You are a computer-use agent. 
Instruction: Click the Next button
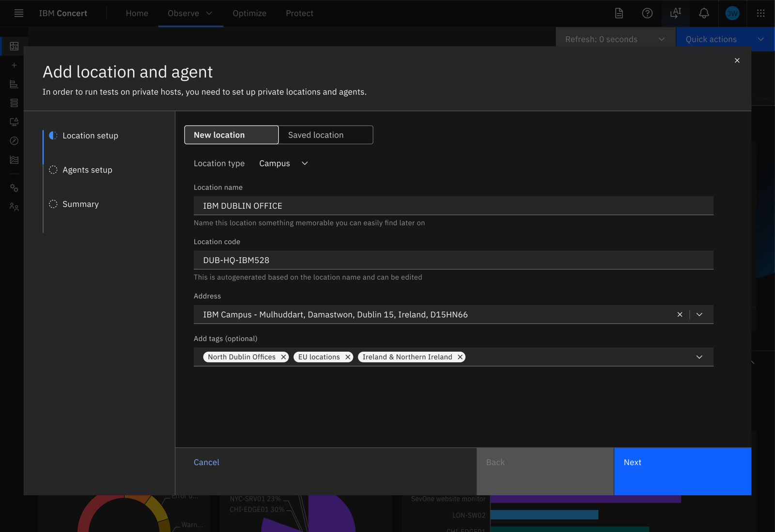[x=683, y=471]
